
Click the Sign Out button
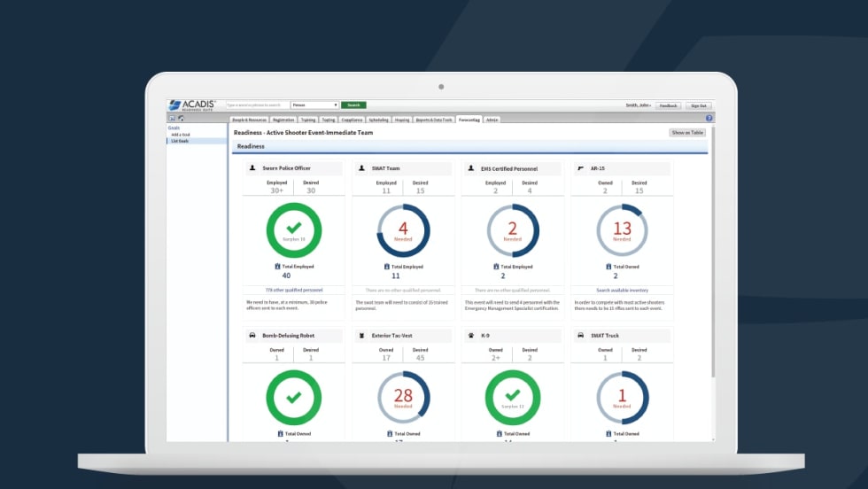tap(698, 105)
